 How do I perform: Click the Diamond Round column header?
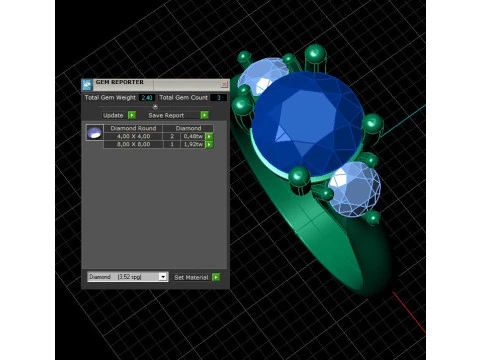pos(133,128)
